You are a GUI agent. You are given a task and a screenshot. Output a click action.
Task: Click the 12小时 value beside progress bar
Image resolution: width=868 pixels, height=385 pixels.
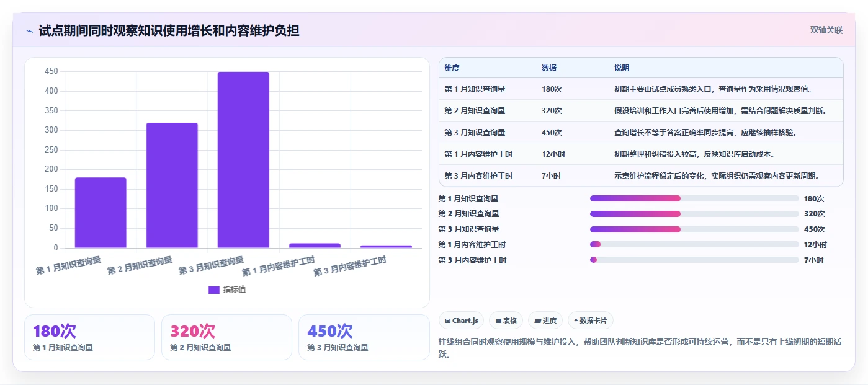(x=815, y=245)
